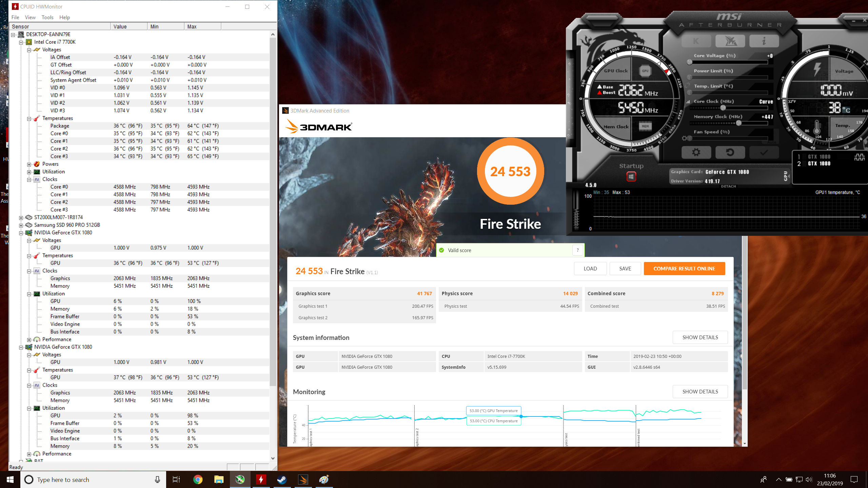Expand the CPU Utilization node
The image size is (868, 488).
(x=29, y=172)
